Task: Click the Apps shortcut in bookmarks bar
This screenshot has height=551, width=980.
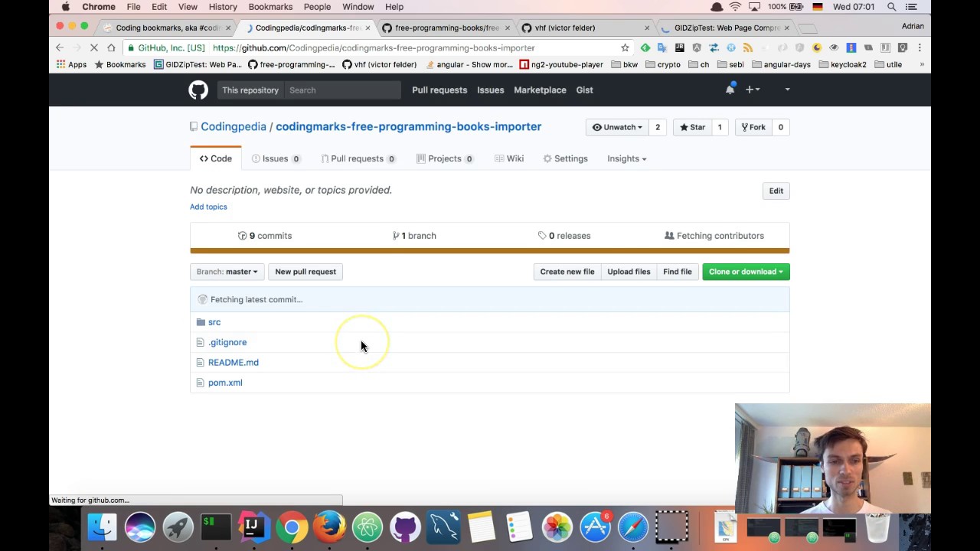Action: [x=71, y=64]
